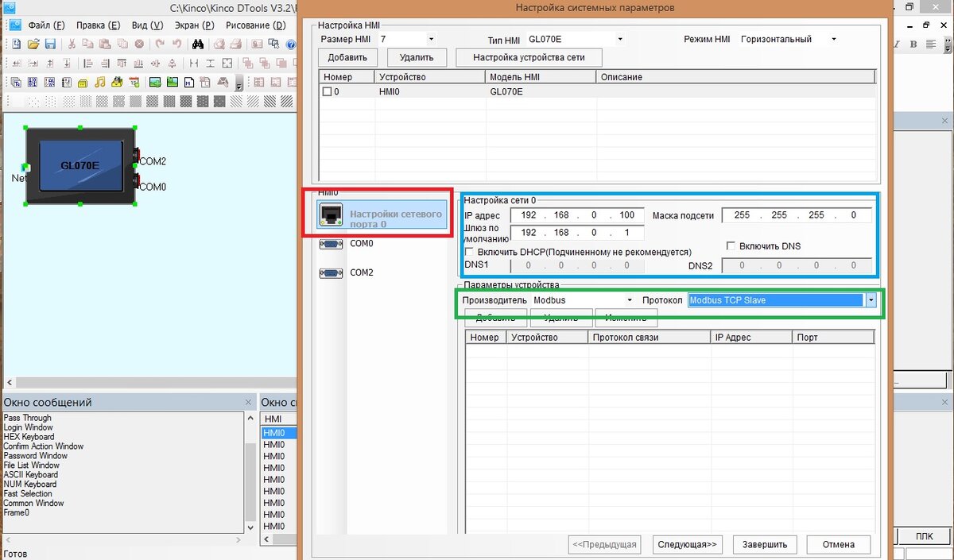Click Удалить button under Настройка HMI
This screenshot has width=954, height=560.
[x=417, y=57]
